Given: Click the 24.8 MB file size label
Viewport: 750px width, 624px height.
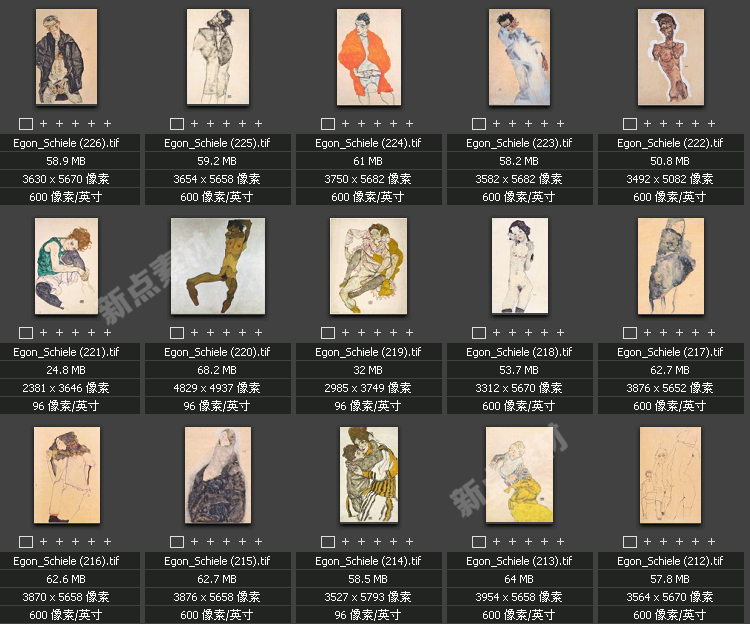Looking at the screenshot, I should [66, 370].
